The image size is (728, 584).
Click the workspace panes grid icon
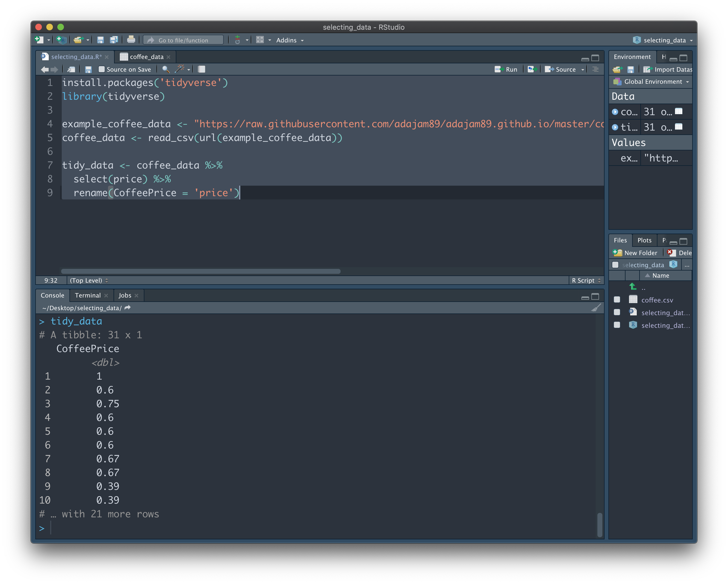[260, 40]
